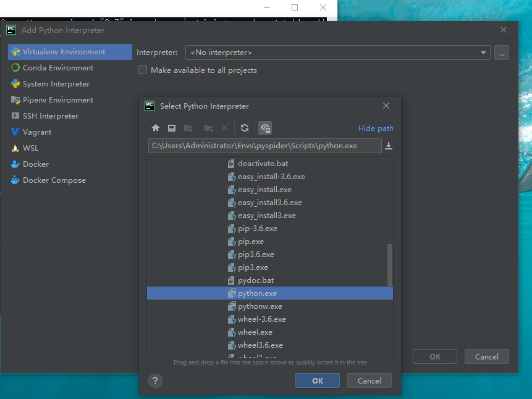The height and width of the screenshot is (399, 532).
Task: Create a new folder via toolbar icon
Action: [208, 128]
